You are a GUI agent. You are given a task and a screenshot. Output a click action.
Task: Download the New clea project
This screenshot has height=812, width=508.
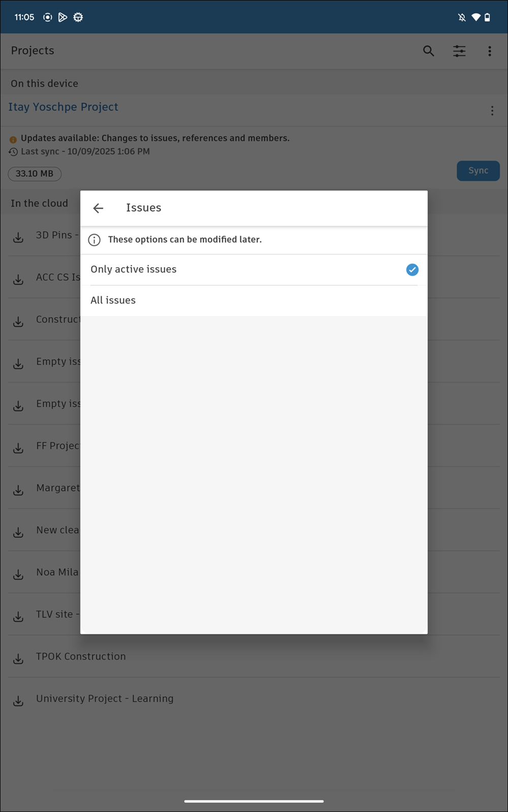[18, 532]
